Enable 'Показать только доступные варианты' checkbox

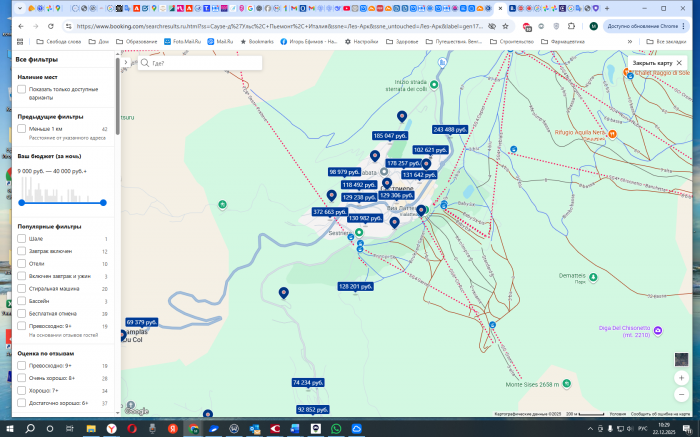pyautogui.click(x=22, y=89)
